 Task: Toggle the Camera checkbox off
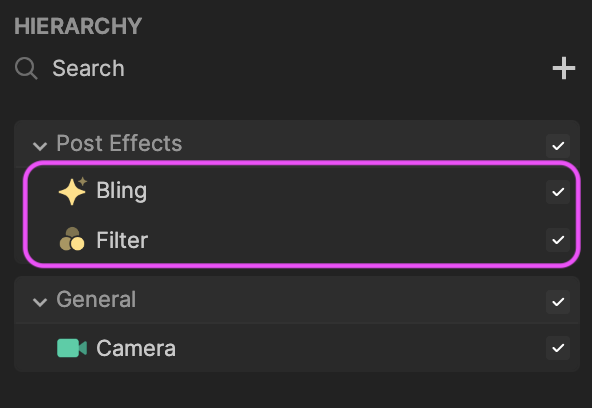click(558, 348)
